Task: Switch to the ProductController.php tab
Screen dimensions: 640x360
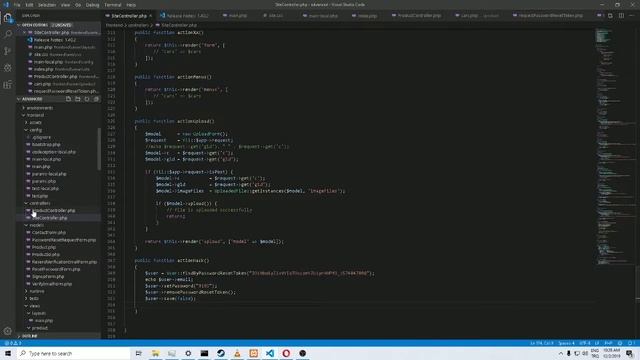Action: coord(417,16)
